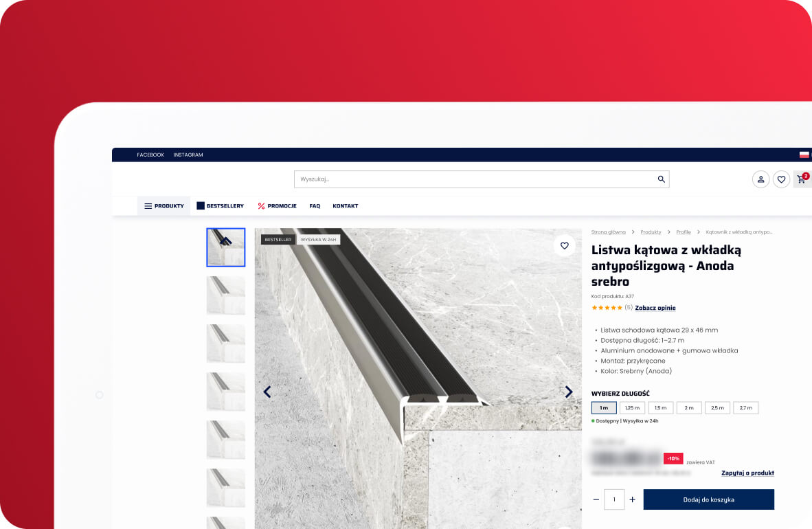
Task: Click 'Listwa schodowa kątowa 29 x 46 mm'
Action: [659, 330]
